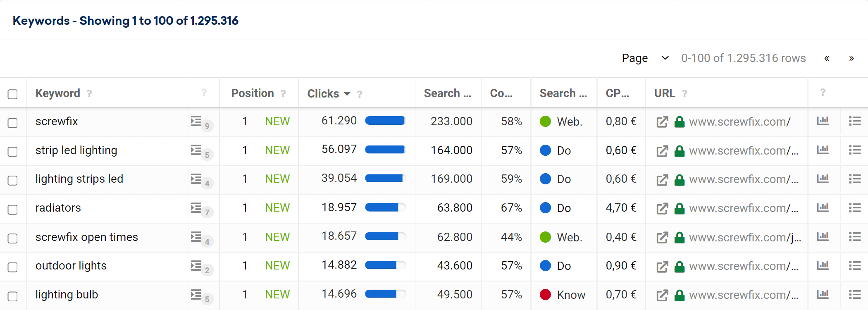The height and width of the screenshot is (310, 868).
Task: Click red Know intent dot in lighting bulb row
Action: pos(545,294)
